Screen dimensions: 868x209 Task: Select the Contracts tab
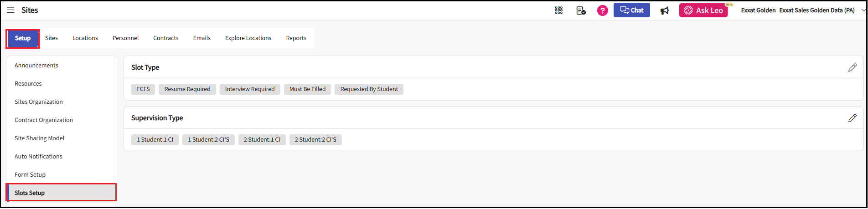pyautogui.click(x=166, y=38)
